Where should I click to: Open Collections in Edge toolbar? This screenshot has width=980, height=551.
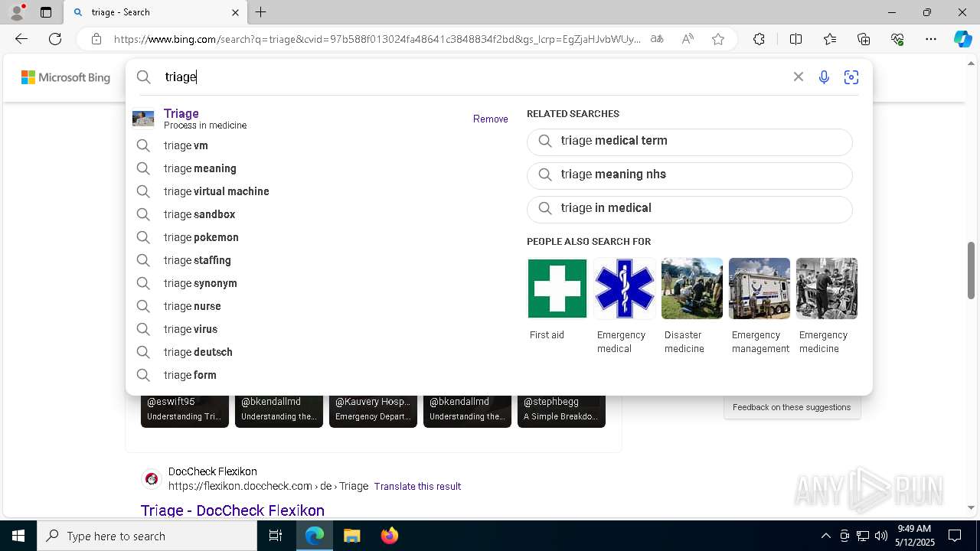coord(864,39)
